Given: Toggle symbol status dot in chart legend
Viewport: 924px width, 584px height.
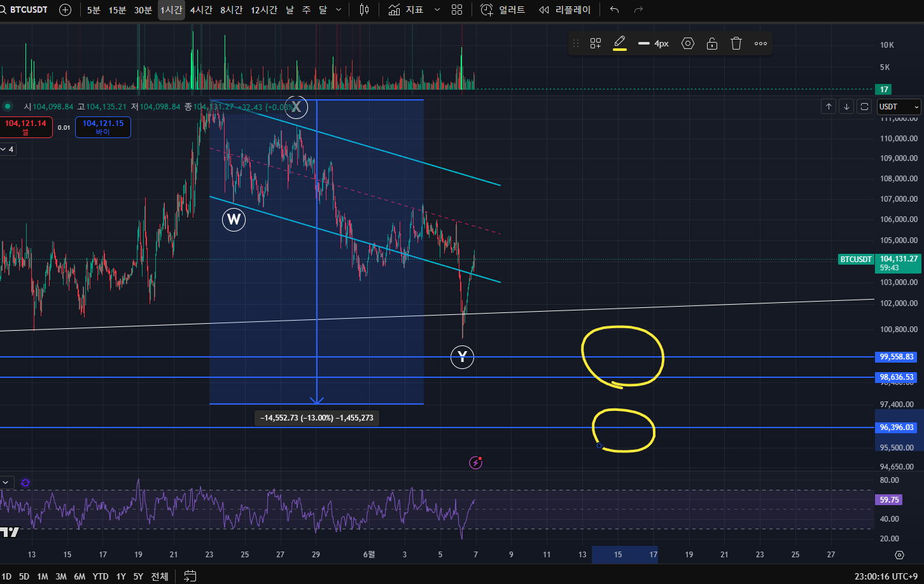Looking at the screenshot, I should [x=8, y=106].
